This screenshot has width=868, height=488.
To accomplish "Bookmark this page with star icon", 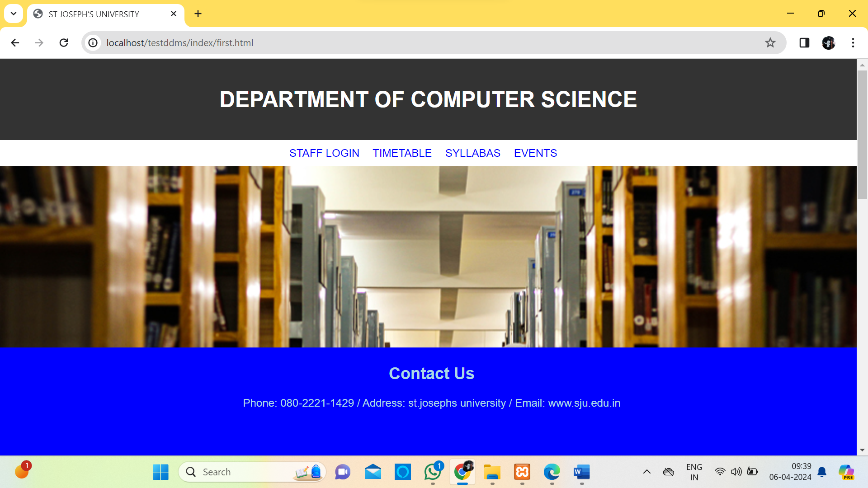I will (x=770, y=42).
